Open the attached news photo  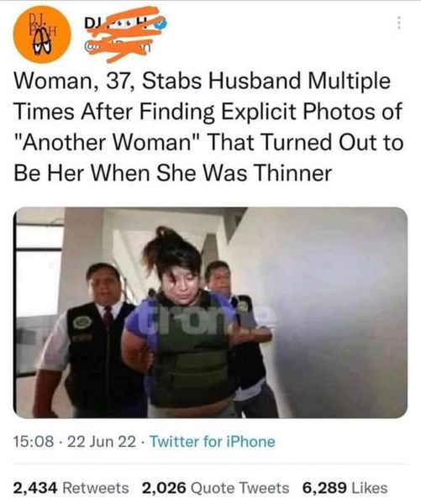point(210,312)
